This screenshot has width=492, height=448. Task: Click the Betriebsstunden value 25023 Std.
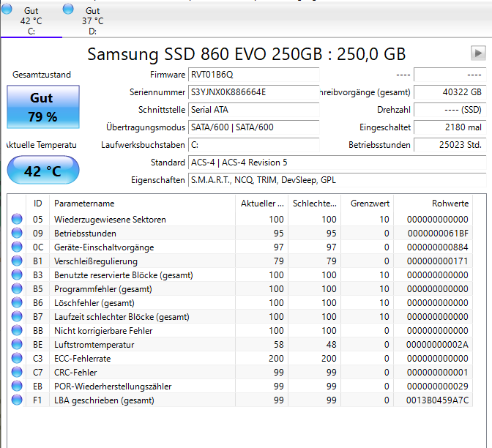click(x=450, y=145)
